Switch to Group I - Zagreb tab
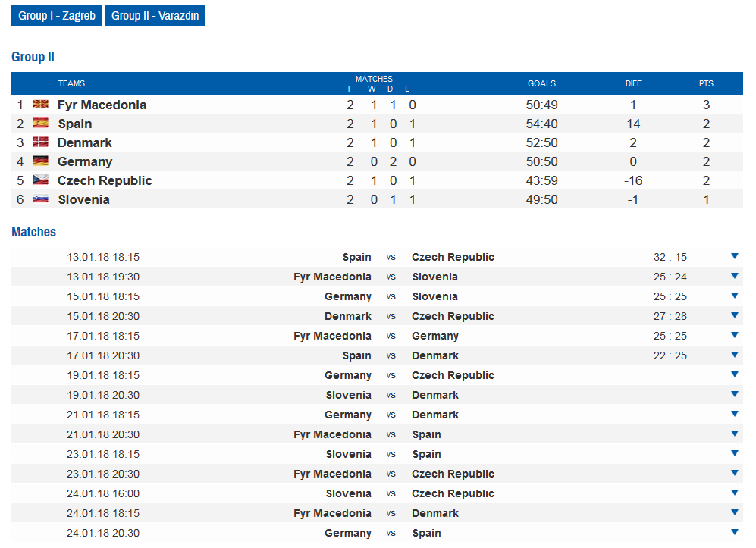Viewport: 756px width, 548px height. click(x=57, y=16)
